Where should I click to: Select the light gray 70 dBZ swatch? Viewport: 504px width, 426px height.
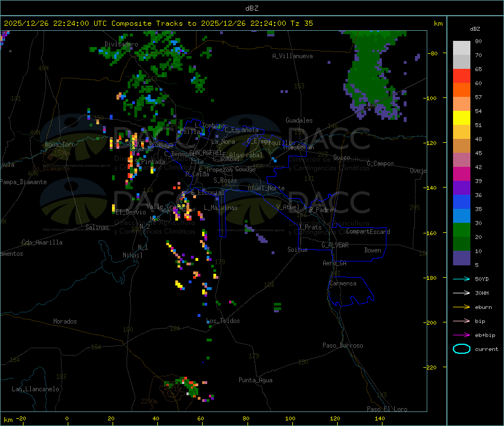point(461,48)
